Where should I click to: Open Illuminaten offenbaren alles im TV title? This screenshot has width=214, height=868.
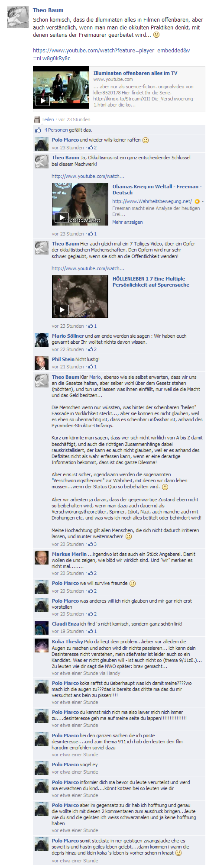pos(135,73)
